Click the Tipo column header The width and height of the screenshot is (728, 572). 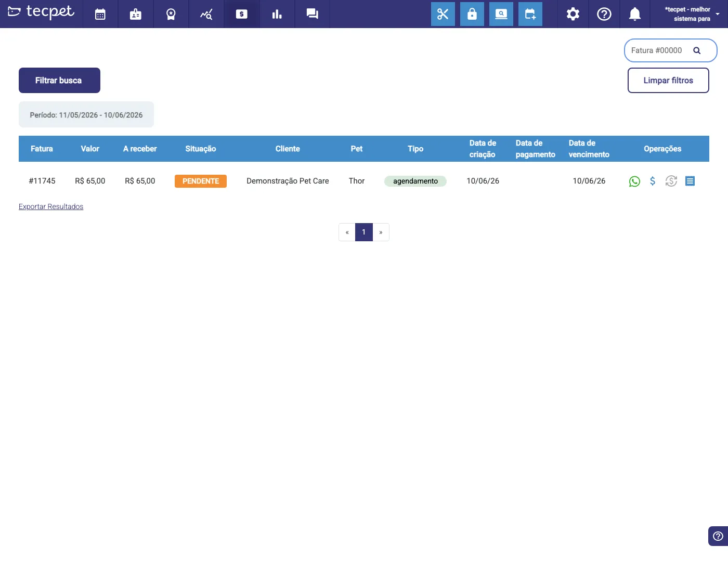415,149
